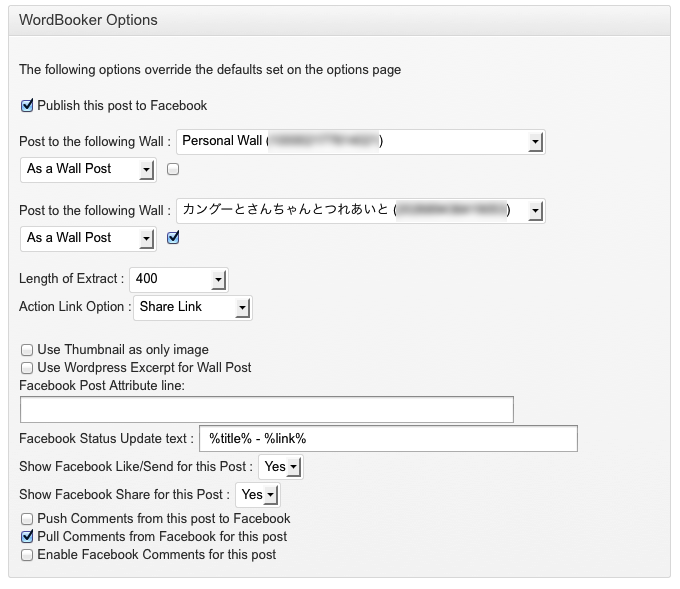Screen dimensions: 680x589
Task: Open second As a Wall Post dropdown
Action: pyautogui.click(x=87, y=238)
